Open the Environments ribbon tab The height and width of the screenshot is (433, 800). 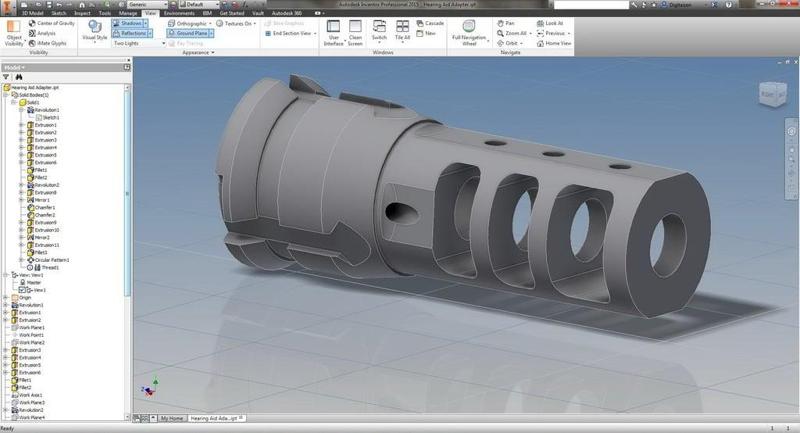click(179, 13)
